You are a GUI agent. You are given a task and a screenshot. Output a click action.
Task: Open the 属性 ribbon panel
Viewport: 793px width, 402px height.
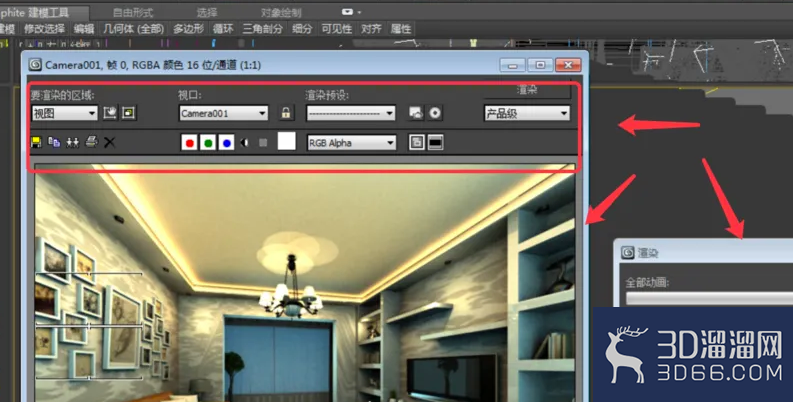pos(401,29)
